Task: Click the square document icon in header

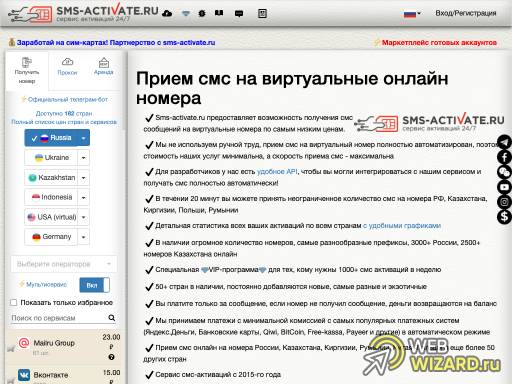Action: pyautogui.click(x=262, y=13)
